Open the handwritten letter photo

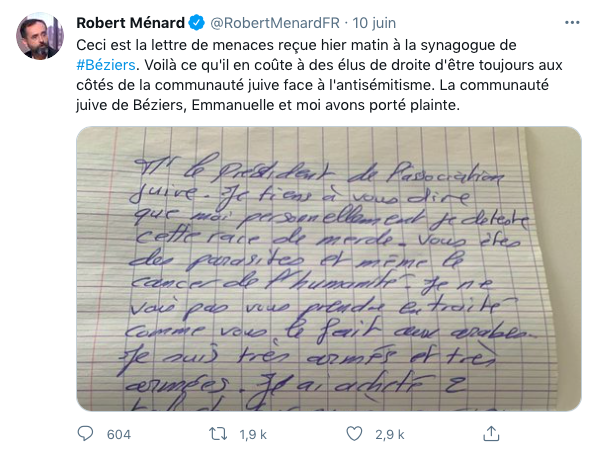[x=329, y=269]
